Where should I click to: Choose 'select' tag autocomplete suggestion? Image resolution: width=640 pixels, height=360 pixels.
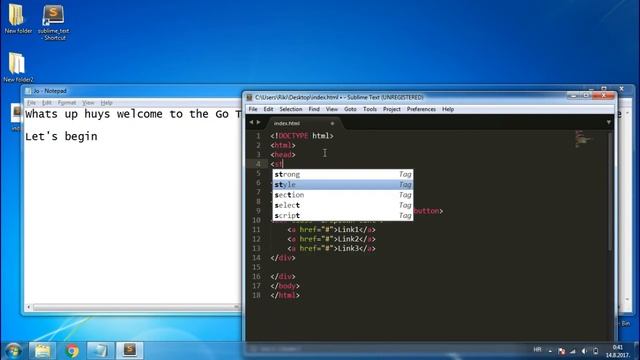pyautogui.click(x=343, y=205)
